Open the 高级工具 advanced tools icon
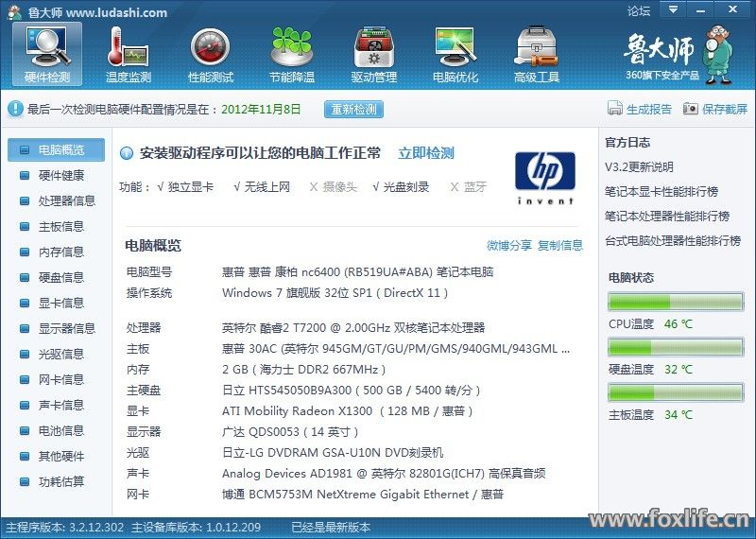 tap(537, 53)
